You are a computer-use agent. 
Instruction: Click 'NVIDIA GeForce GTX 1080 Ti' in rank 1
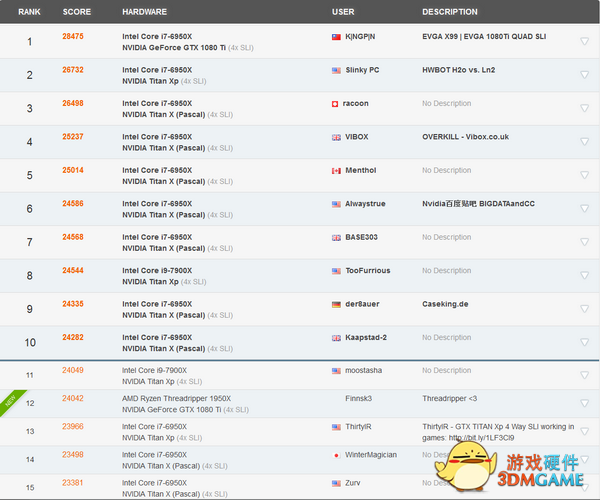(x=174, y=48)
